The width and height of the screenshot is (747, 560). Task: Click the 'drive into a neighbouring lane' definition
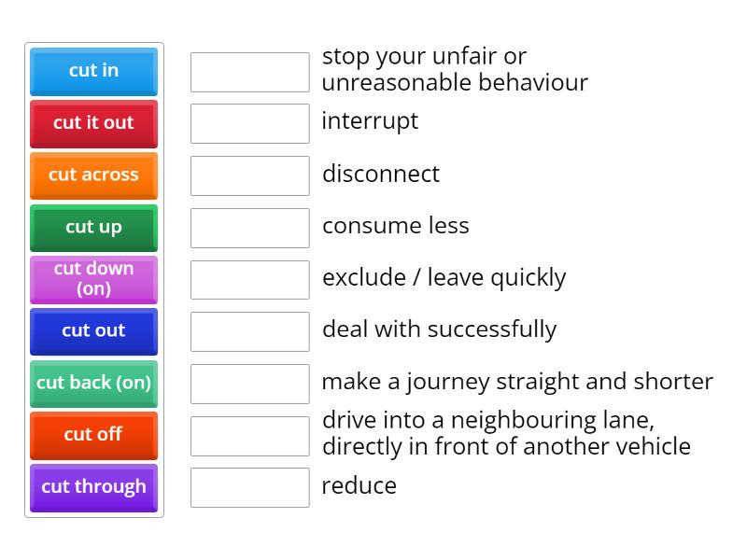coord(504,433)
